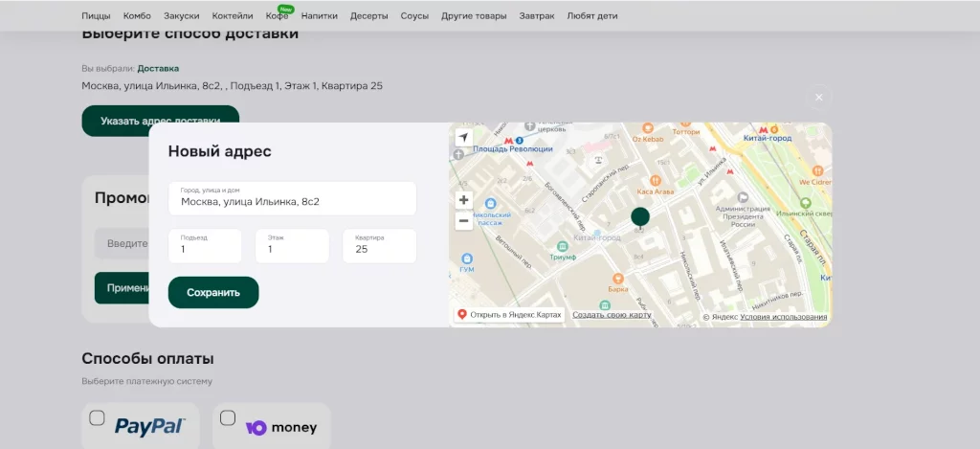Click the Создать свою карту link
Screen dimensions: 980x449
(x=612, y=315)
